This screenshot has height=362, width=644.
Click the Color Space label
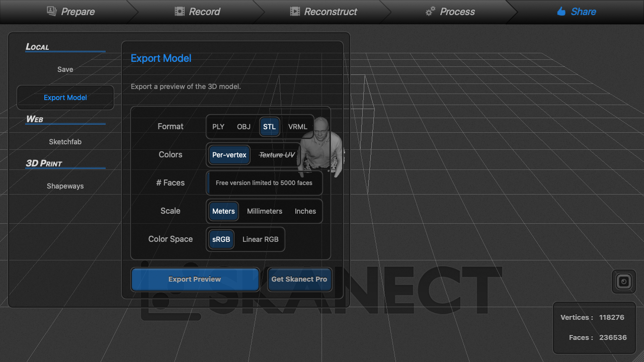pos(171,239)
